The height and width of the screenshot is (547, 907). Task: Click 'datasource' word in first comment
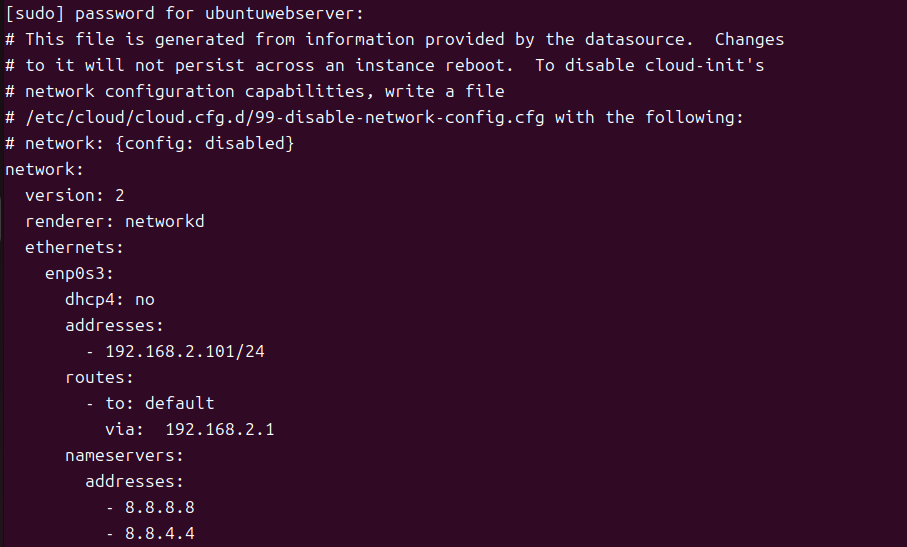639,39
